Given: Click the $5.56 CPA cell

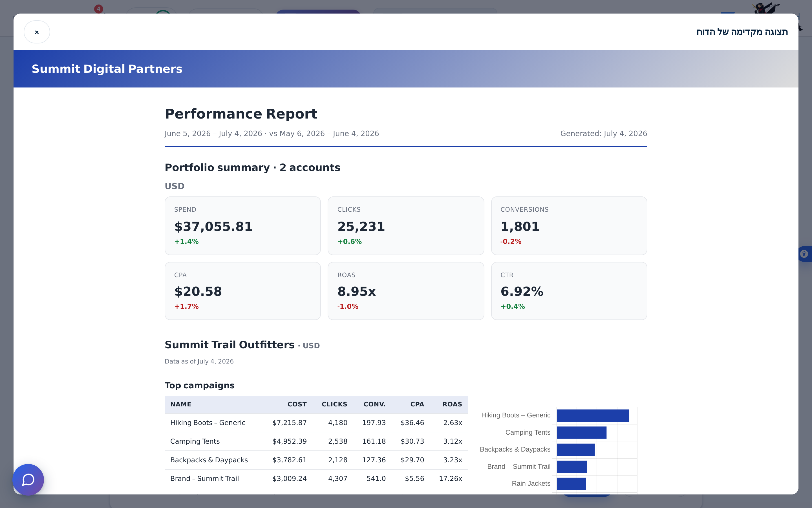Looking at the screenshot, I should [x=414, y=478].
